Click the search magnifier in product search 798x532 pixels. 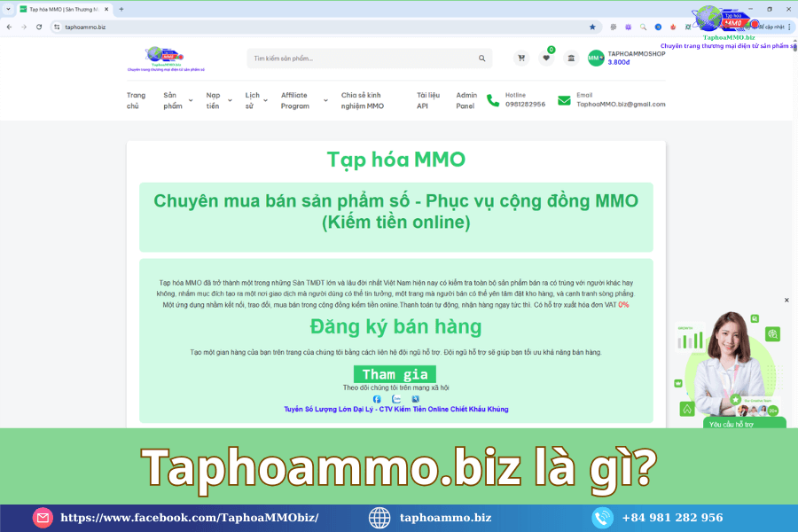click(x=482, y=59)
